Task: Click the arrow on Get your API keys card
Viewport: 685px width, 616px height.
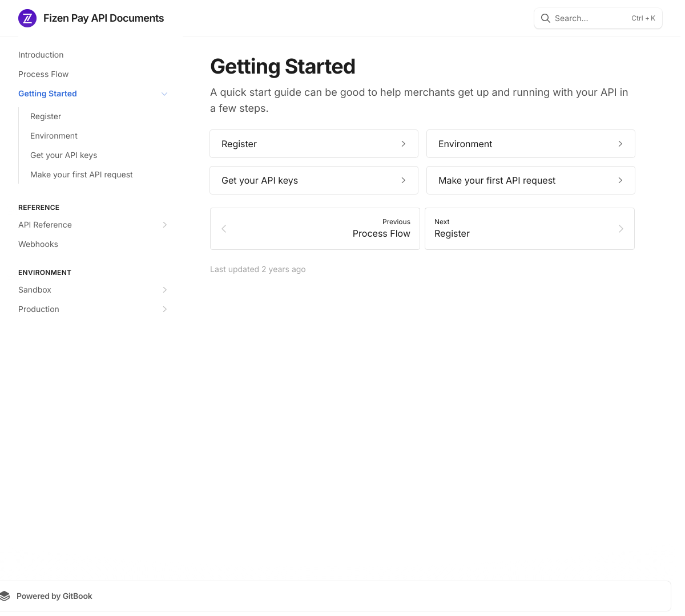Action: (404, 180)
